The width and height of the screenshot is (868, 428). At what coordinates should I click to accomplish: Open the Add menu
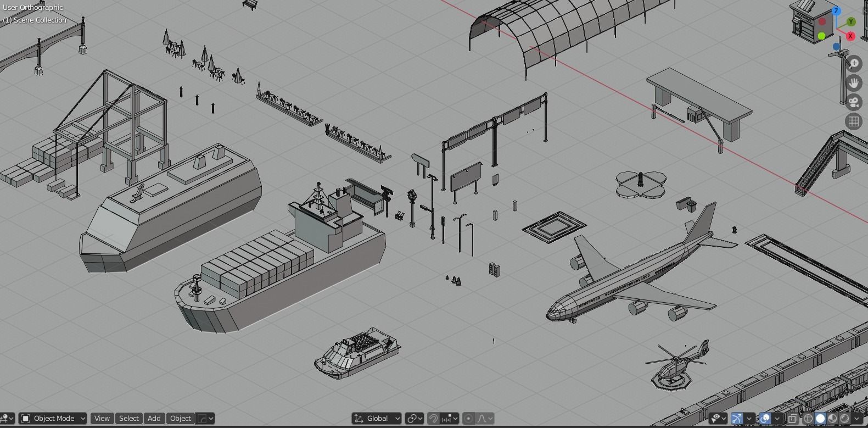pyautogui.click(x=154, y=419)
